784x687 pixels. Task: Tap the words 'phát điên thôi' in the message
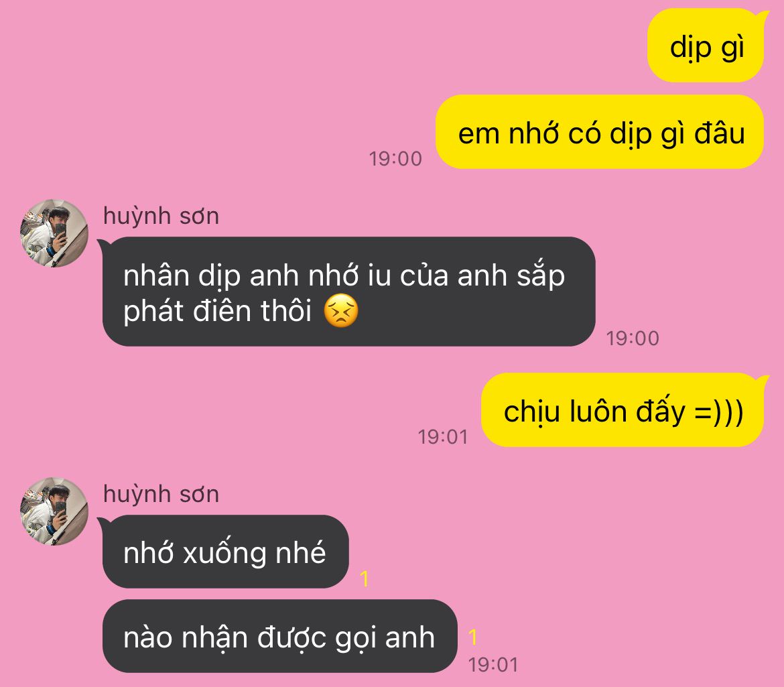tap(218, 311)
